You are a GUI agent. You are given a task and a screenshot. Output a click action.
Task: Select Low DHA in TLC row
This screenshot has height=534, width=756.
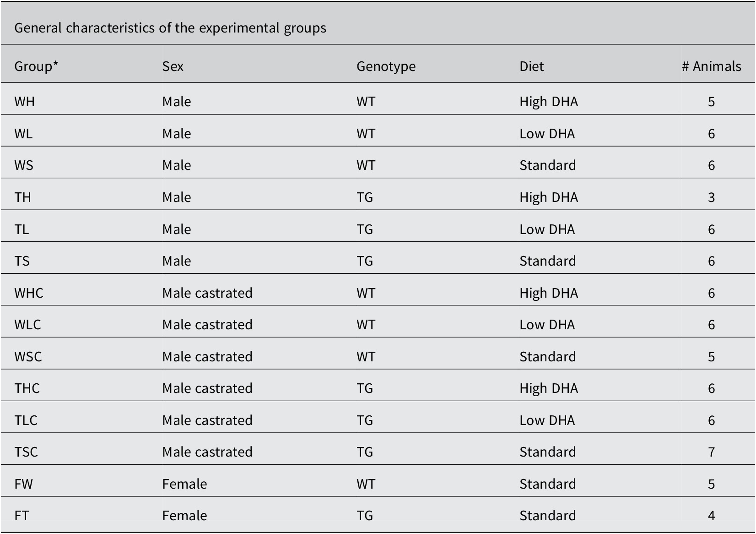547,420
